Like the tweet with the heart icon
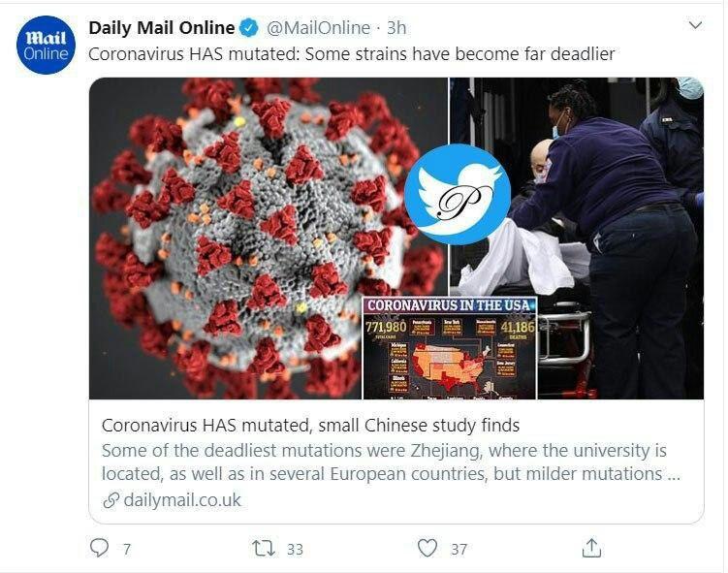The height and width of the screenshot is (573, 728). coord(427,548)
